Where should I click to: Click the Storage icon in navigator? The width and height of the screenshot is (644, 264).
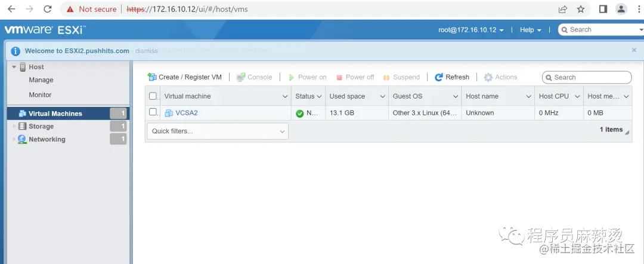(22, 126)
